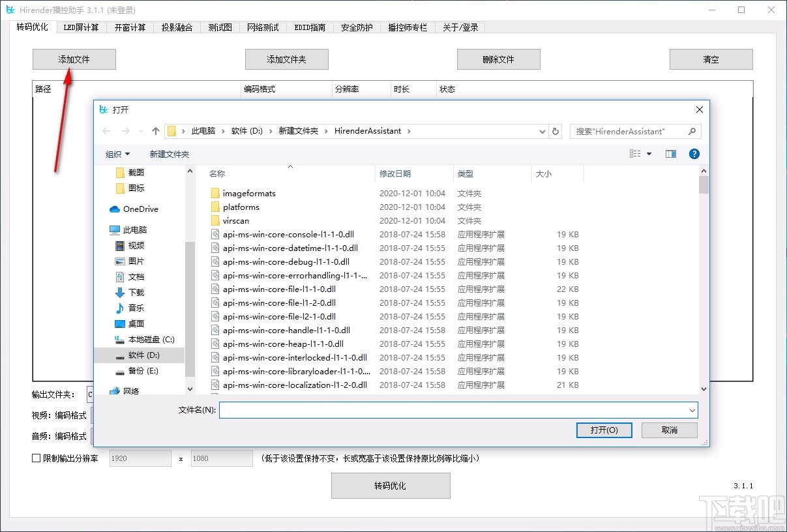Refresh the address bar folder view
The width and height of the screenshot is (787, 532).
point(556,131)
